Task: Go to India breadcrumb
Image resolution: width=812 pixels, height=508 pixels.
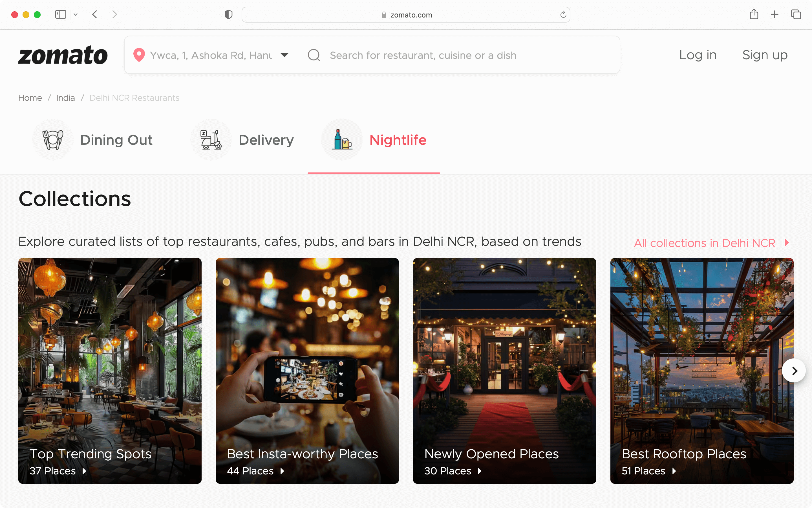Action: 65,98
